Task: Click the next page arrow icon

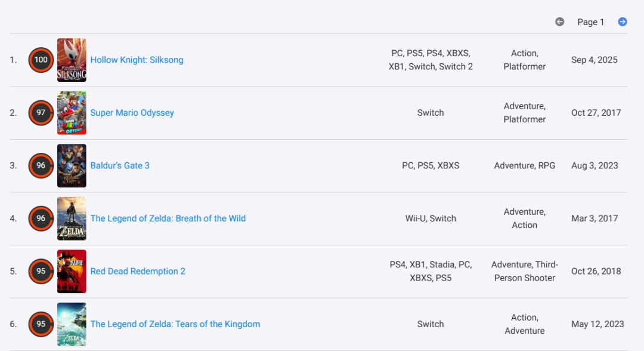Action: pos(623,21)
